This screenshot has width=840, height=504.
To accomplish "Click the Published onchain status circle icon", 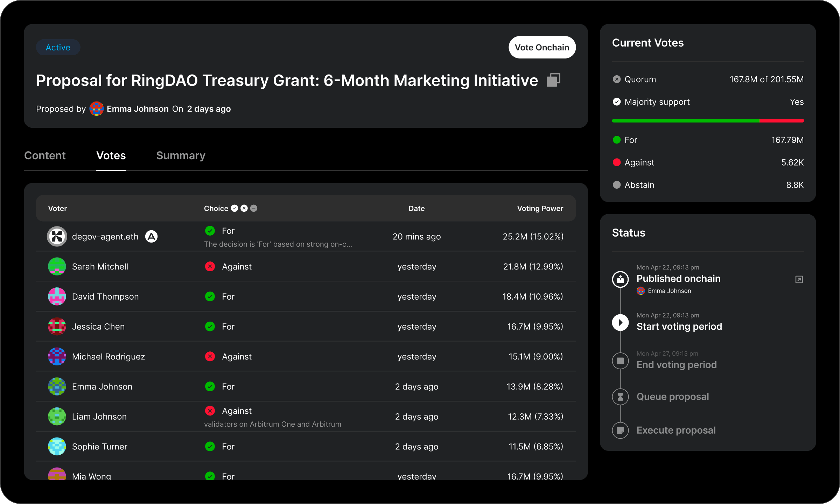I will 620,279.
